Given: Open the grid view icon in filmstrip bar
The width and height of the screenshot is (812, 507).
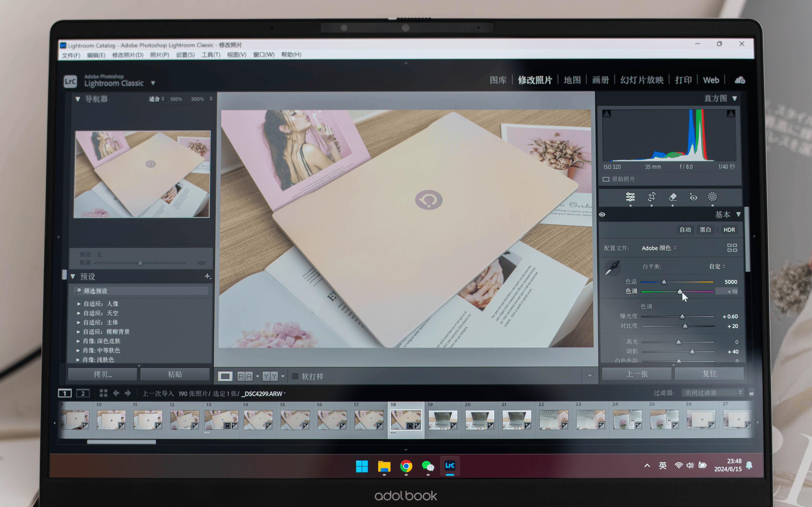Looking at the screenshot, I should click(103, 393).
